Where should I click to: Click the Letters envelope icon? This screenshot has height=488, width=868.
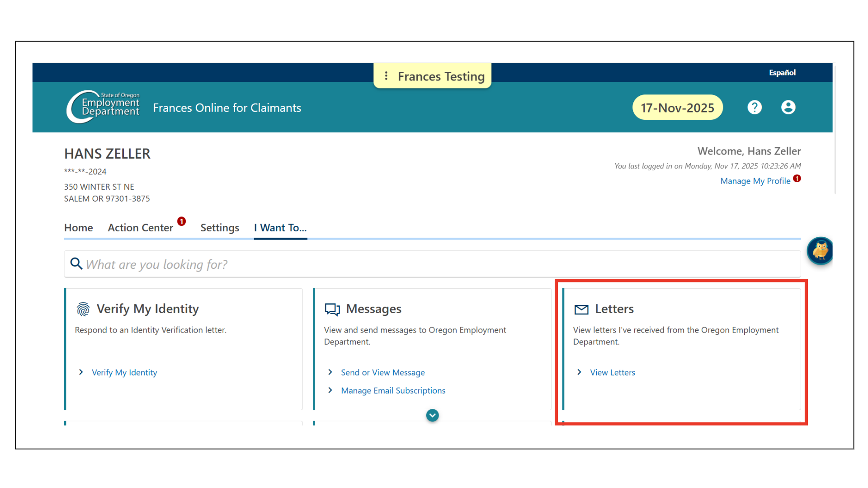coord(581,310)
